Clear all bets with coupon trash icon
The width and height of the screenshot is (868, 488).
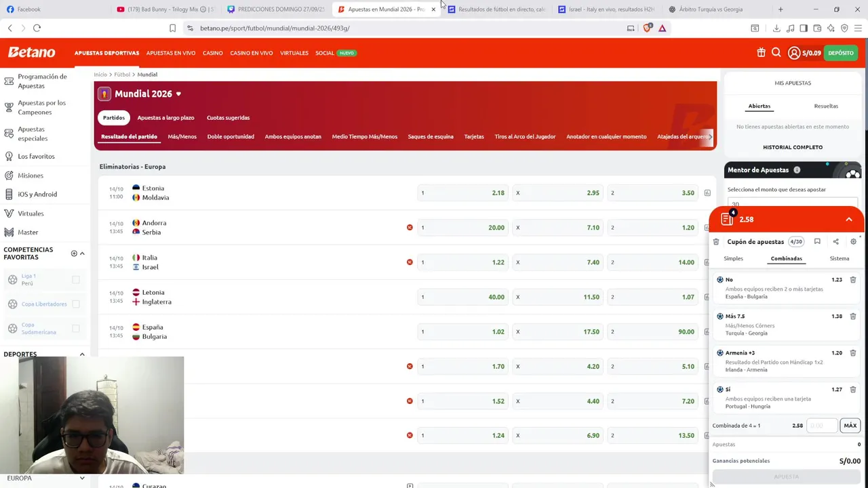coord(716,241)
